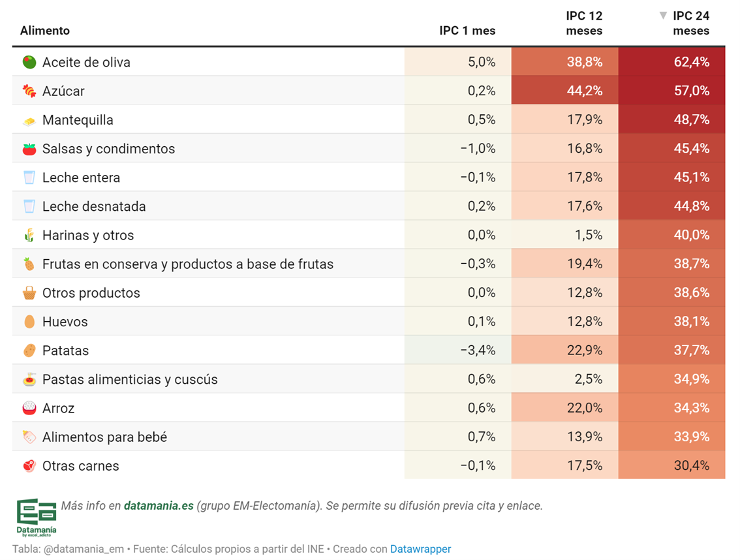Click the sort arrow beside IPC 24 meses

coord(663,16)
